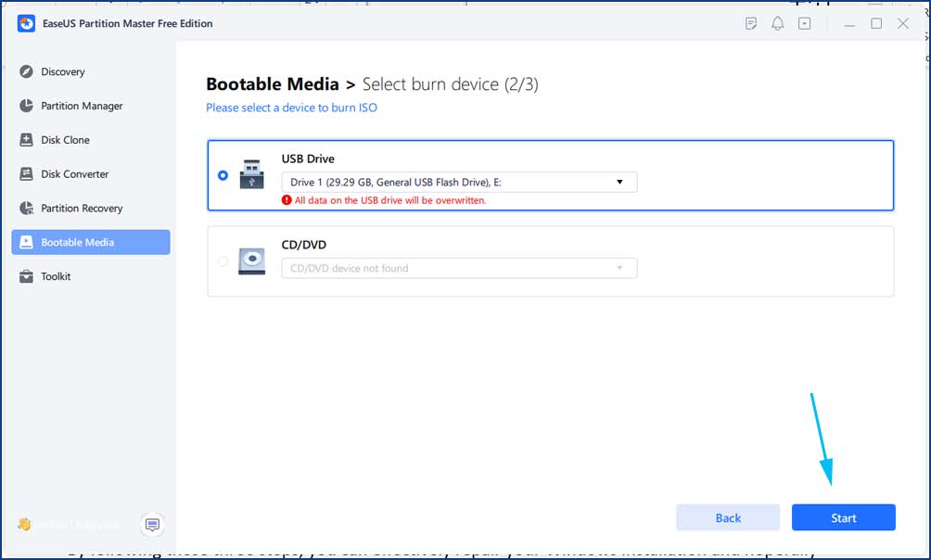Click the Start button to burn
The height and width of the screenshot is (560, 931).
pyautogui.click(x=844, y=518)
